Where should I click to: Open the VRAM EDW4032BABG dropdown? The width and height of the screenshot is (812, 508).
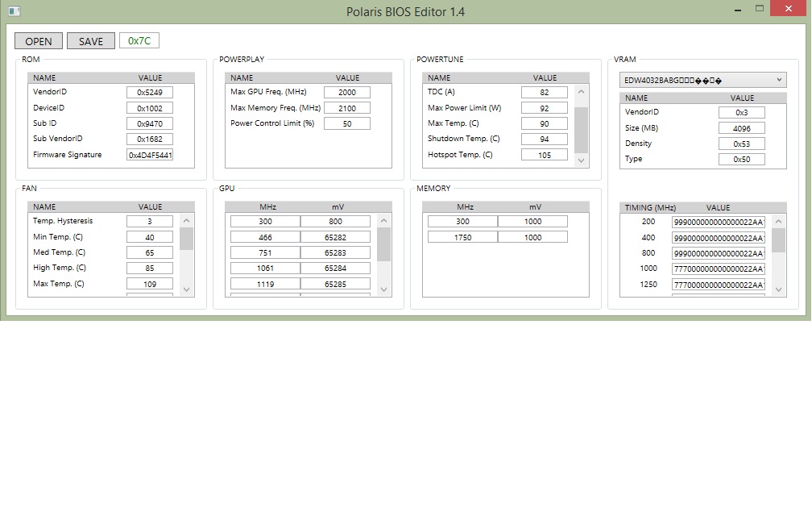[x=702, y=80]
